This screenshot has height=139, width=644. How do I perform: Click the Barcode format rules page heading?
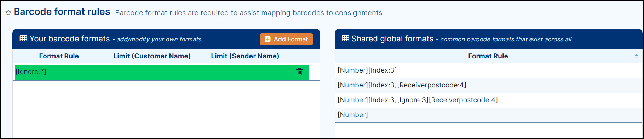62,12
